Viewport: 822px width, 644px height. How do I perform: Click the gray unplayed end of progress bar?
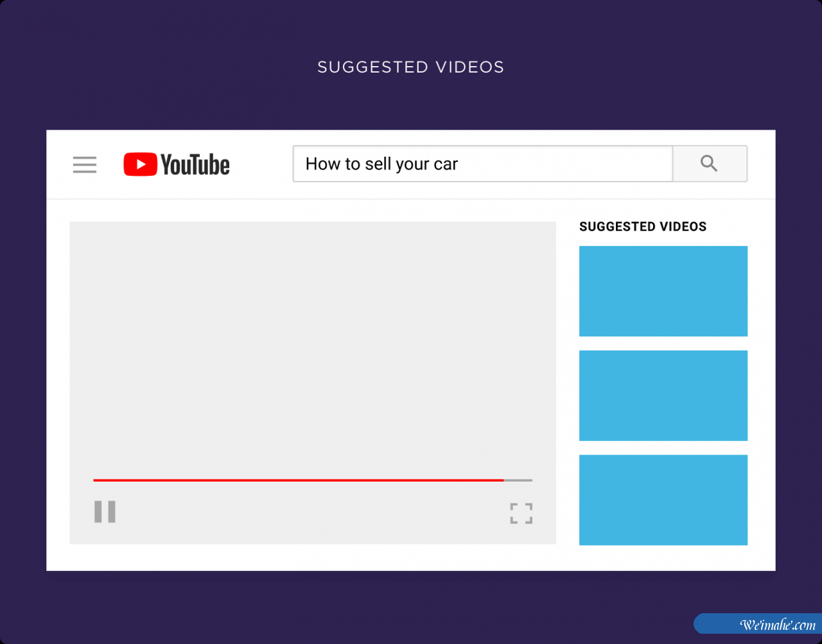(519, 480)
